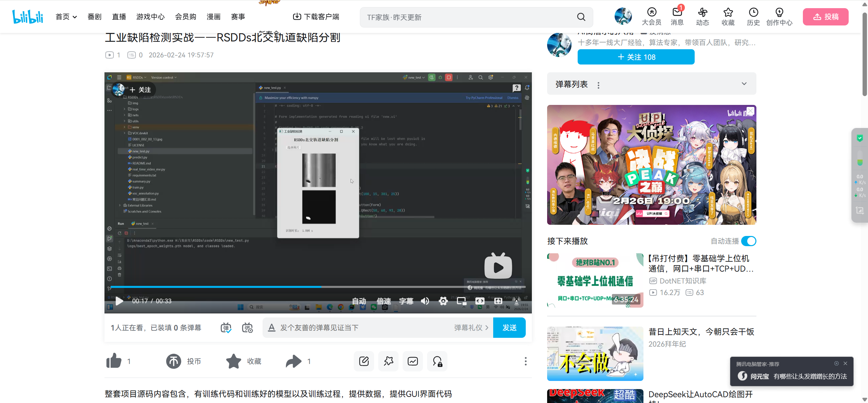868x403 pixels.
Task: Go to 游戏中心 nav item
Action: pos(150,17)
